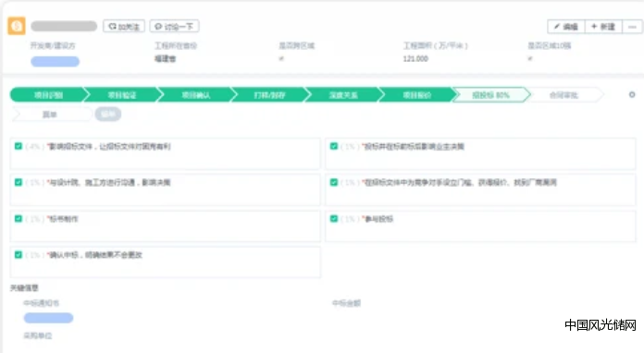Click the 工程所在省份 label
The width and height of the screenshot is (644, 353).
(x=176, y=45)
